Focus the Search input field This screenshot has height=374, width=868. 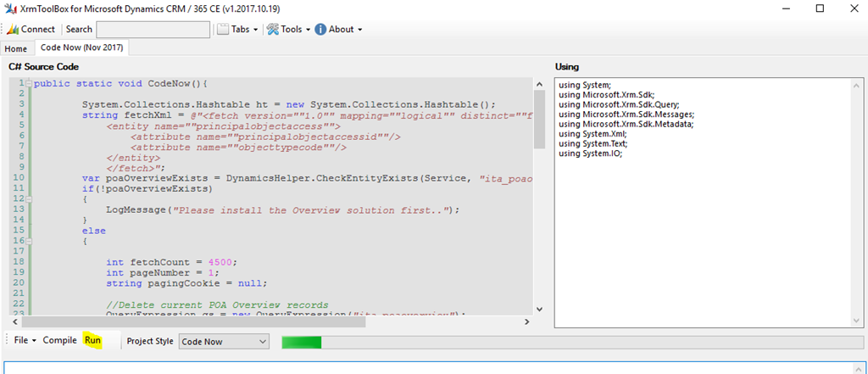(153, 30)
